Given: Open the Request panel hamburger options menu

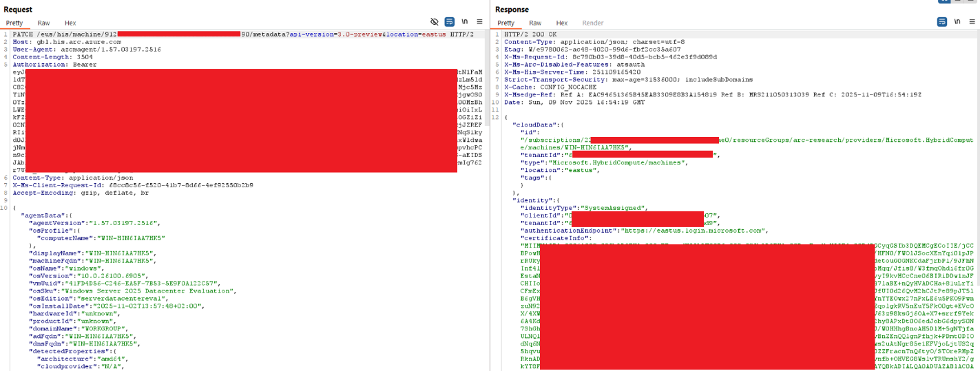Looking at the screenshot, I should coord(479,22).
